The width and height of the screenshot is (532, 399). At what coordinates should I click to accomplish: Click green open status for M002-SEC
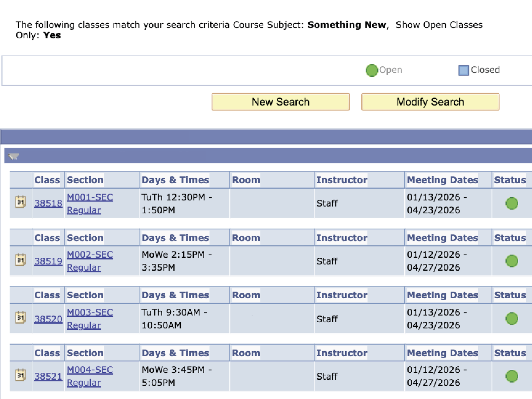(512, 261)
